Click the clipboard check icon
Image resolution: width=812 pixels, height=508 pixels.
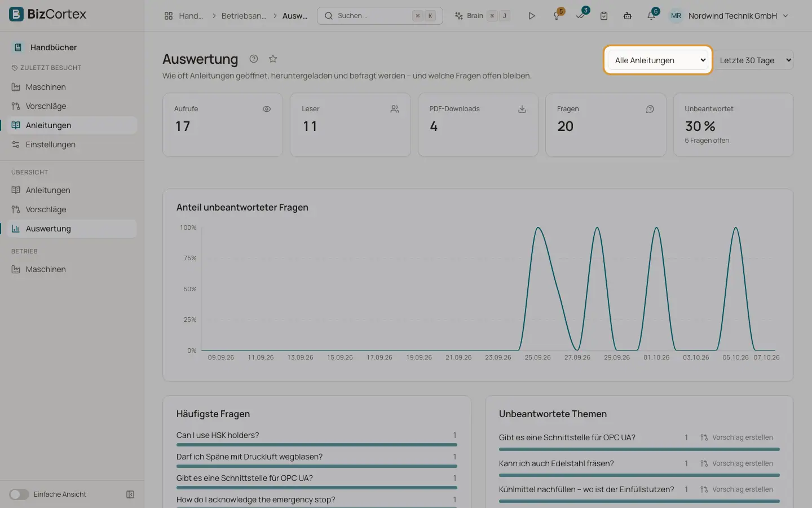pos(604,16)
